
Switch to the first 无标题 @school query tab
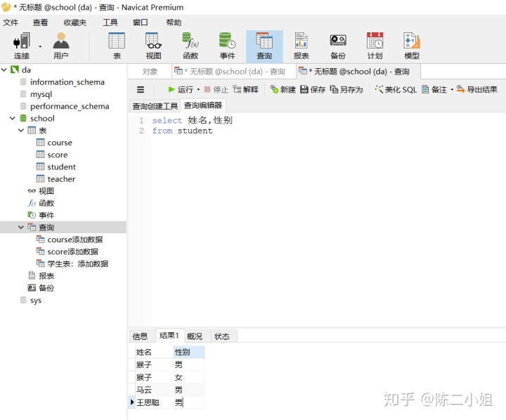tap(233, 72)
